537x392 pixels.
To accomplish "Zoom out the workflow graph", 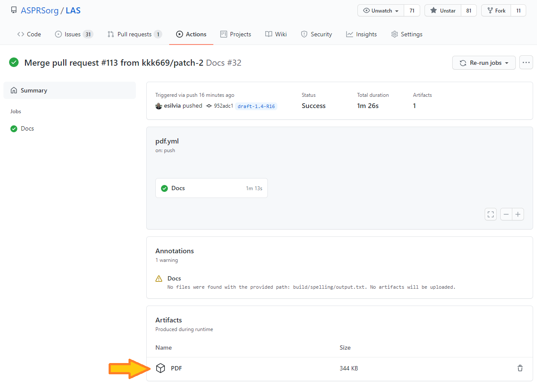I will coord(506,214).
